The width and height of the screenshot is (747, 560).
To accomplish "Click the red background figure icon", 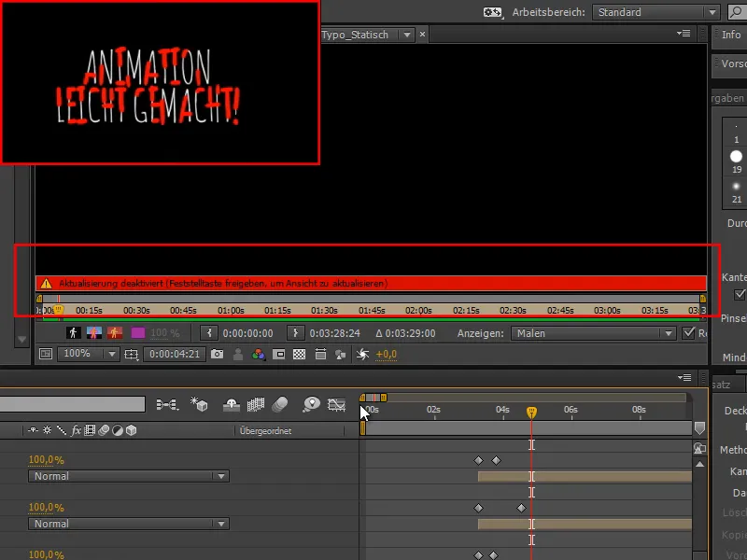I will pyautogui.click(x=114, y=332).
